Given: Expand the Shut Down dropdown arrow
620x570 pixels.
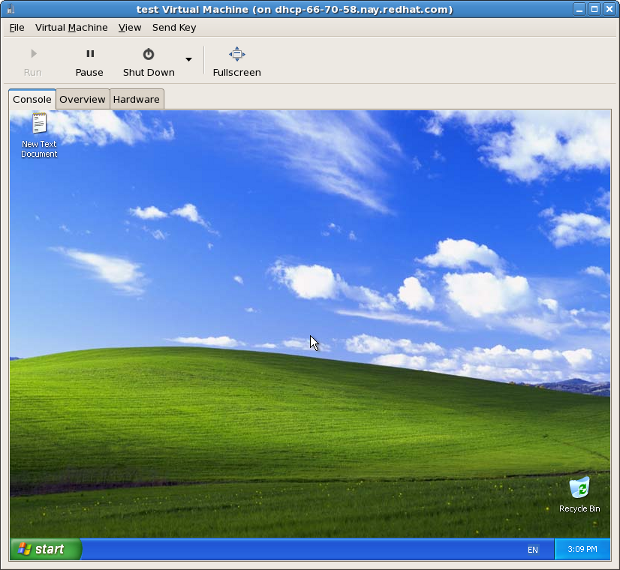Looking at the screenshot, I should coord(189,60).
